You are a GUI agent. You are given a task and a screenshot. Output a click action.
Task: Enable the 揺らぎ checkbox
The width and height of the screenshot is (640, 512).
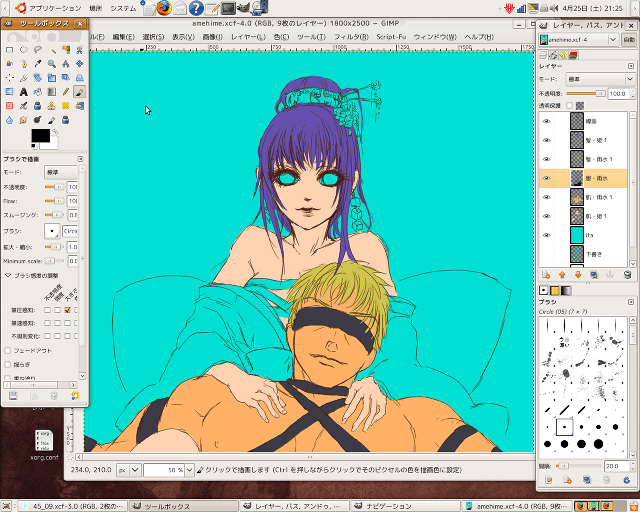(x=8, y=364)
